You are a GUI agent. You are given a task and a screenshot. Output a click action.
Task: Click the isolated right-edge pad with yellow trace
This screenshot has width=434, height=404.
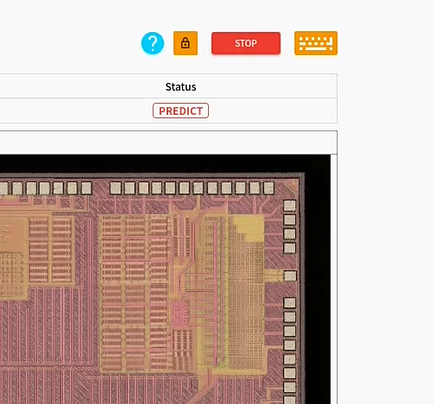click(x=290, y=276)
